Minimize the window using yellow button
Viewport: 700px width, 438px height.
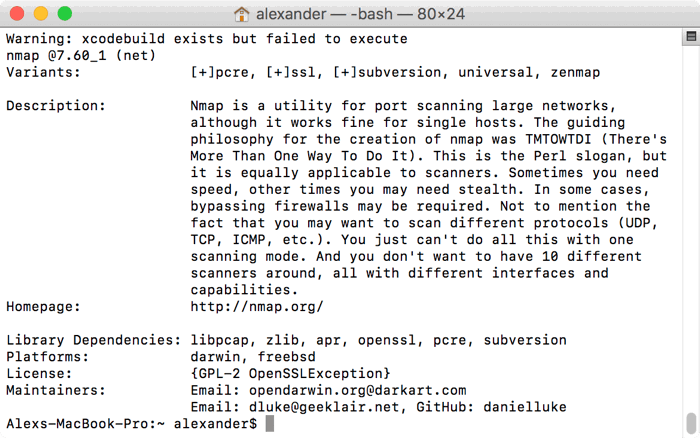[41, 14]
